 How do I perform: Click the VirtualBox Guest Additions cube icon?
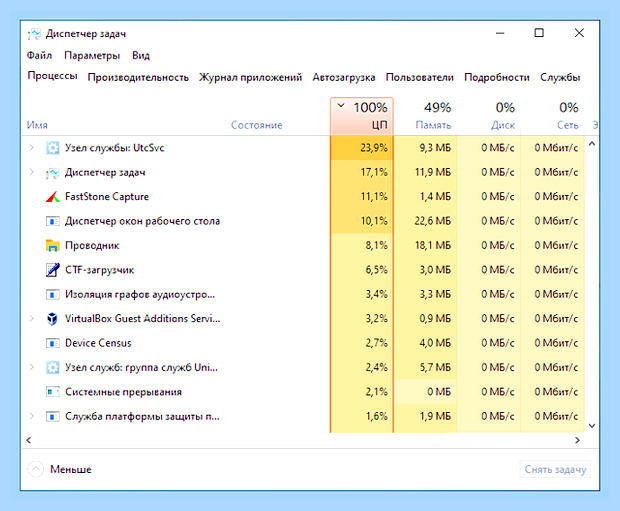pos(53,319)
